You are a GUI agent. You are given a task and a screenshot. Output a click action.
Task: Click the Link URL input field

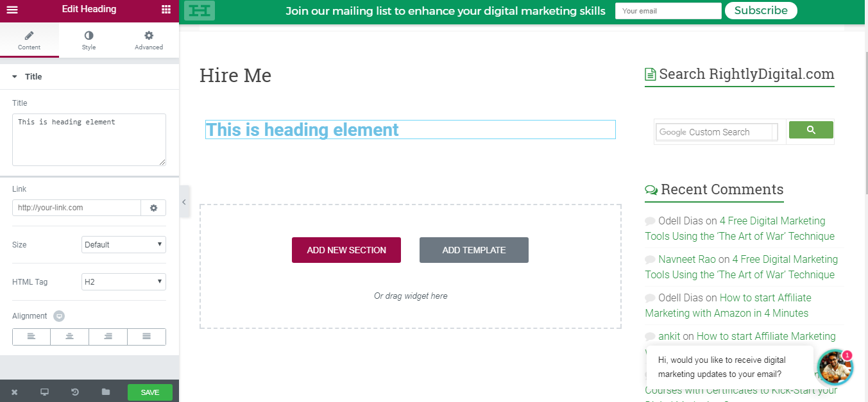click(76, 208)
